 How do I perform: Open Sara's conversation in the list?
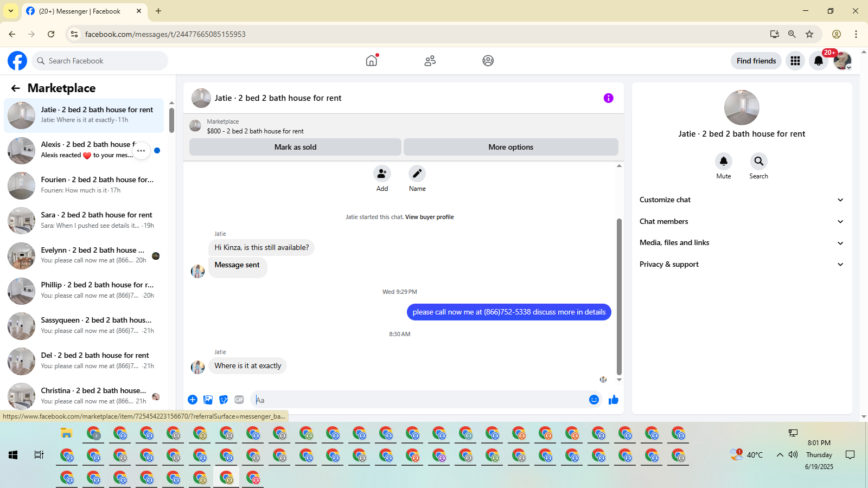(84, 221)
